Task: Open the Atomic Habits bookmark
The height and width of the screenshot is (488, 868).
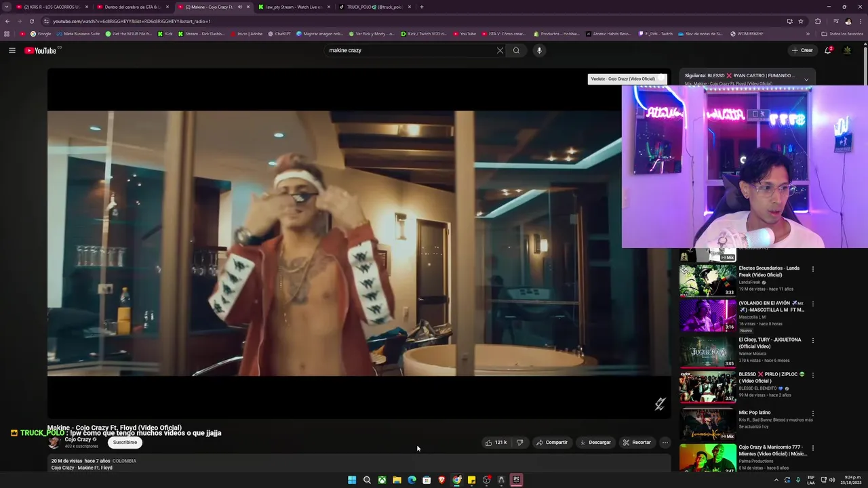Action: coord(608,33)
